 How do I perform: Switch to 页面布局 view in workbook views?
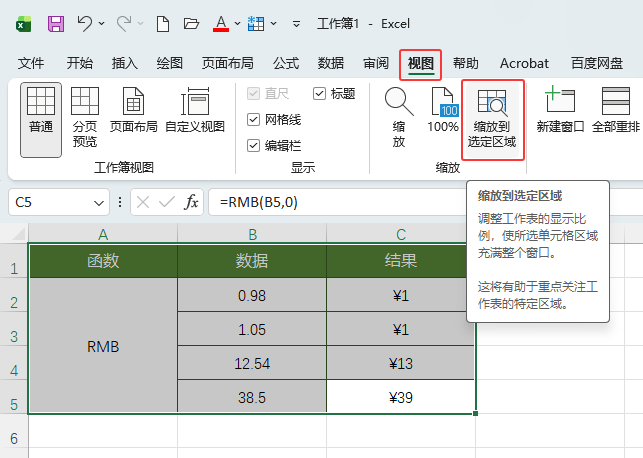click(x=133, y=109)
